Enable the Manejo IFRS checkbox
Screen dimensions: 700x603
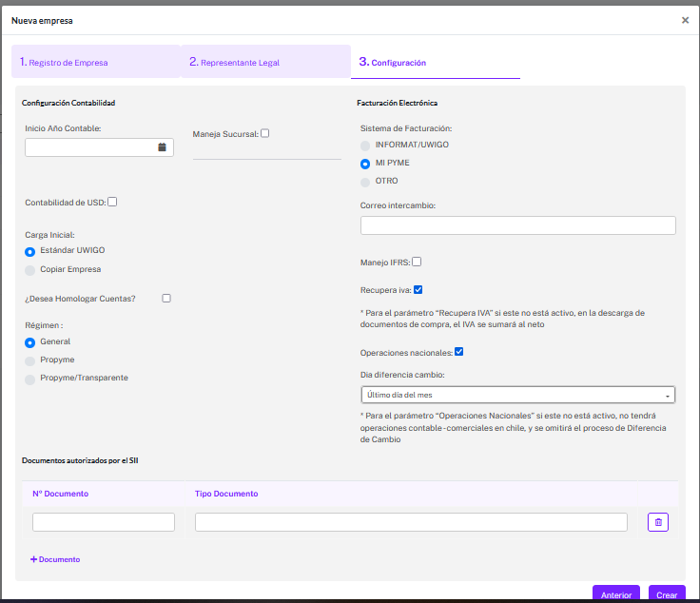pos(417,263)
